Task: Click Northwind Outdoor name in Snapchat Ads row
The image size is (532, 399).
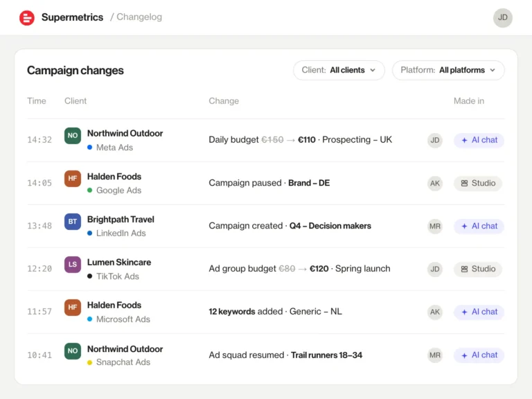Action: 125,349
